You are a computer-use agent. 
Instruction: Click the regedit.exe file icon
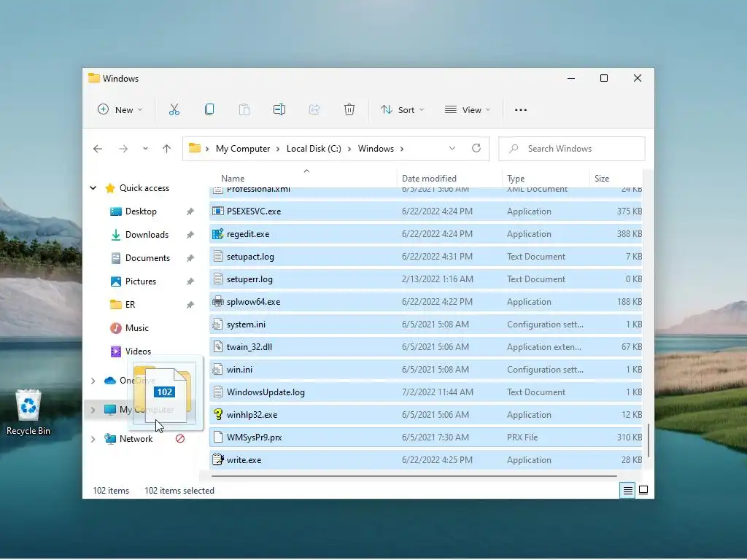(x=217, y=234)
